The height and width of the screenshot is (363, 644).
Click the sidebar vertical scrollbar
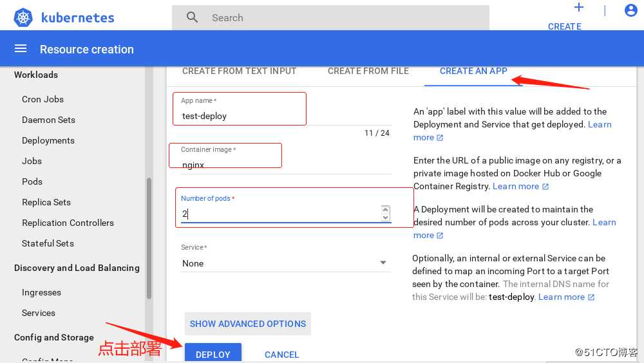tap(149, 238)
